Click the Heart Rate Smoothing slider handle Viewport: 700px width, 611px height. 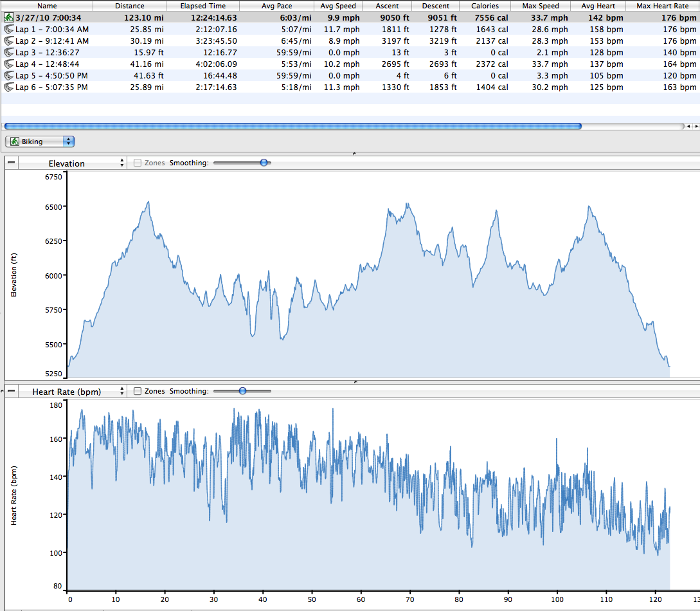pyautogui.click(x=242, y=390)
